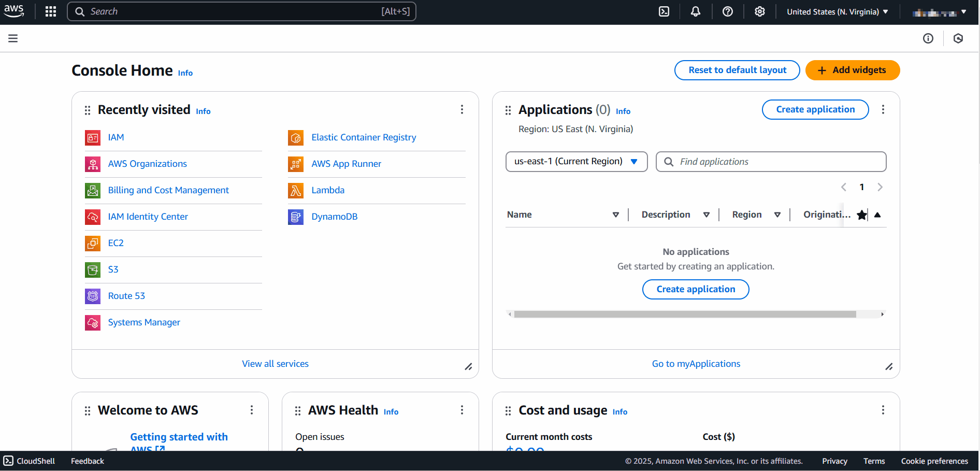Image resolution: width=980 pixels, height=471 pixels.
Task: Open the Terms footer link
Action: [874, 461]
